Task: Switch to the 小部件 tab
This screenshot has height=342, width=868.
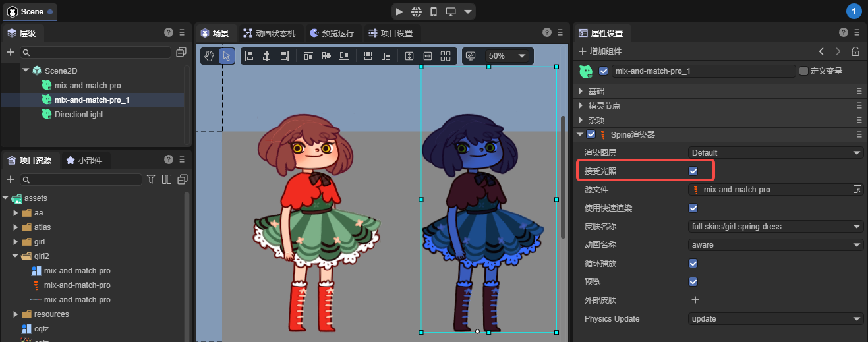Action: click(x=84, y=160)
